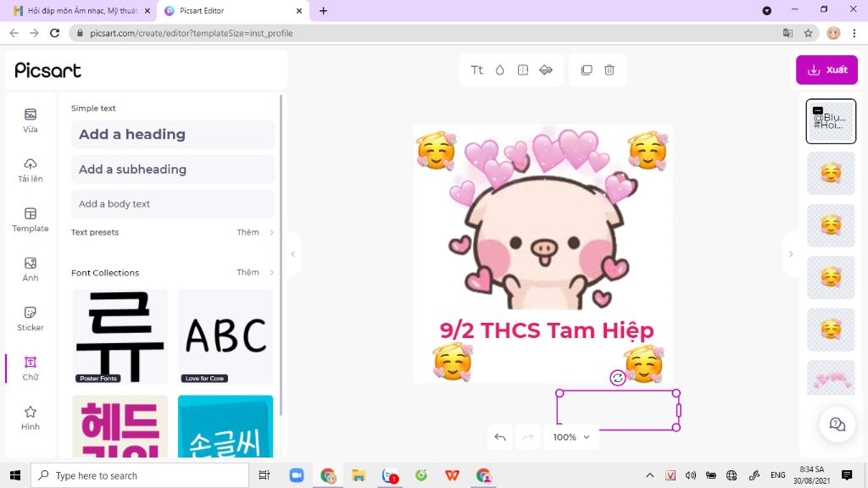
Task: Reload the browser page
Action: (54, 33)
